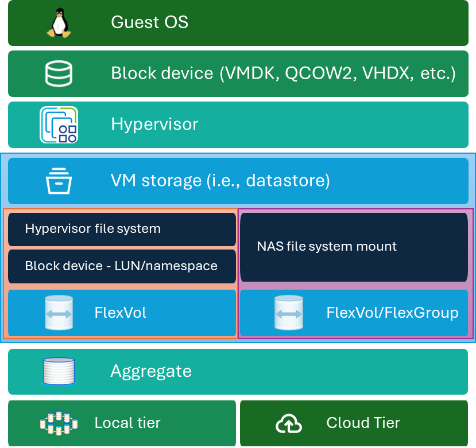476x448 pixels.
Task: Click the Hypervisor stacked-windows icon
Action: click(x=59, y=124)
